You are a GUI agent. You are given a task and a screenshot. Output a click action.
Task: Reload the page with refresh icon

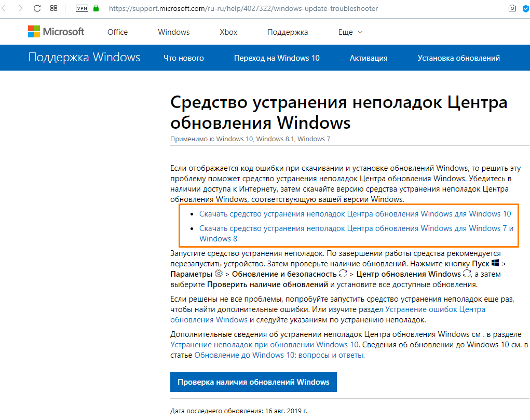coord(37,8)
